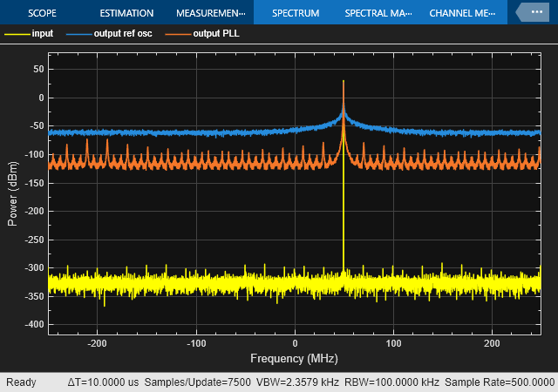
Task: Click the orange PLL legend line swatch
Action: coord(179,33)
